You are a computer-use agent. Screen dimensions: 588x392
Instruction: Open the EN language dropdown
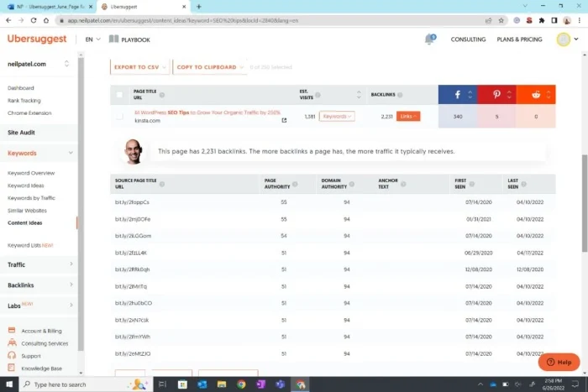coord(92,39)
